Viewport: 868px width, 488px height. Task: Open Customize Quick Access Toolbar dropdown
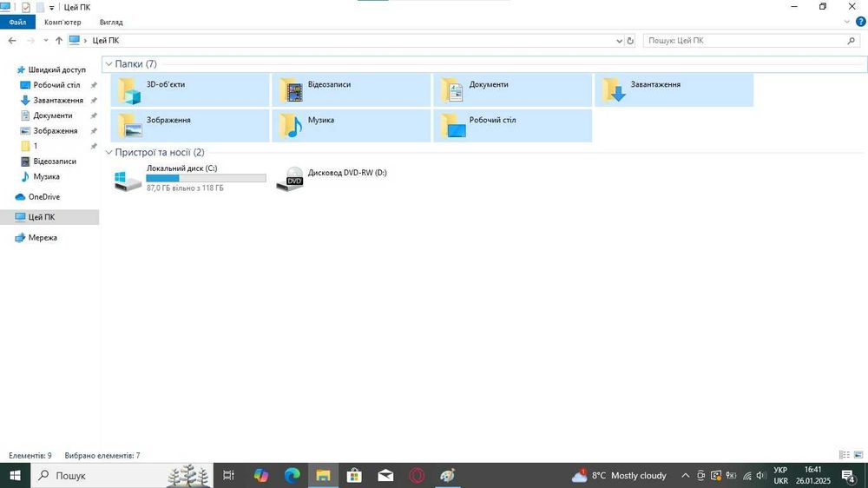(51, 8)
